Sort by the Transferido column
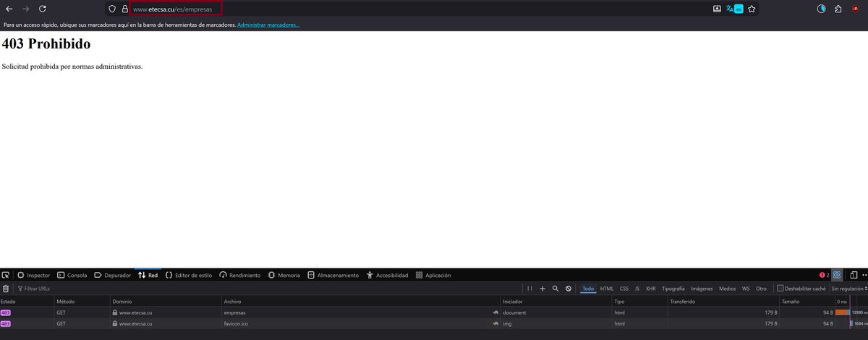The height and width of the screenshot is (340, 868). (x=723, y=300)
